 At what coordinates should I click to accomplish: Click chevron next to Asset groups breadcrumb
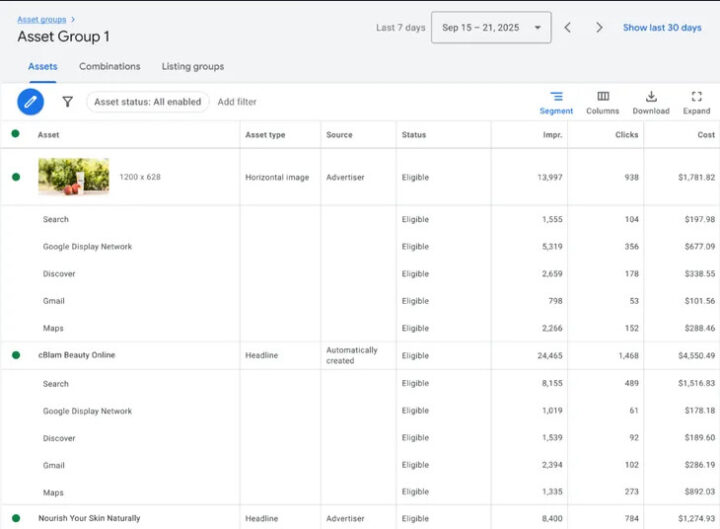tap(73, 19)
